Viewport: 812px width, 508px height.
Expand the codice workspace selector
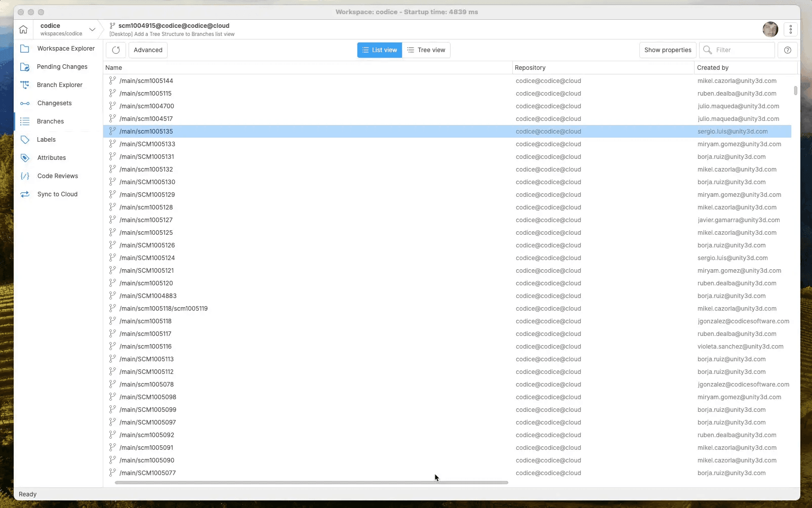[x=93, y=29]
